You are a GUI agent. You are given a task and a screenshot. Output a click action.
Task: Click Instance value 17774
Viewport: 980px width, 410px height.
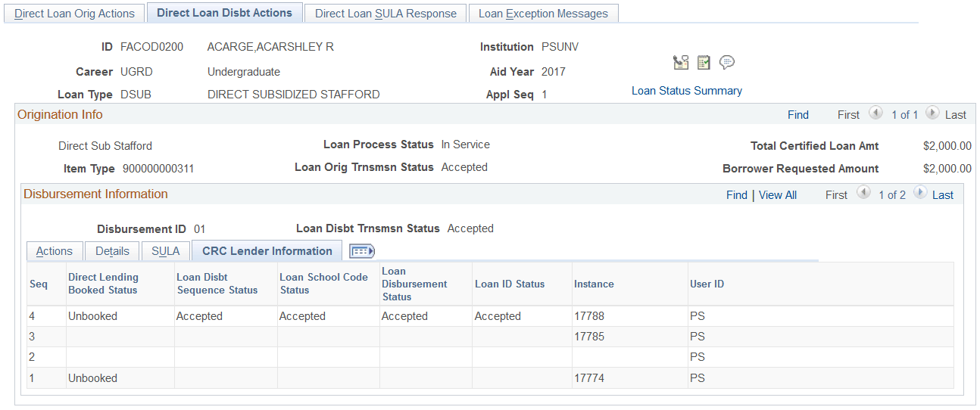[589, 377]
